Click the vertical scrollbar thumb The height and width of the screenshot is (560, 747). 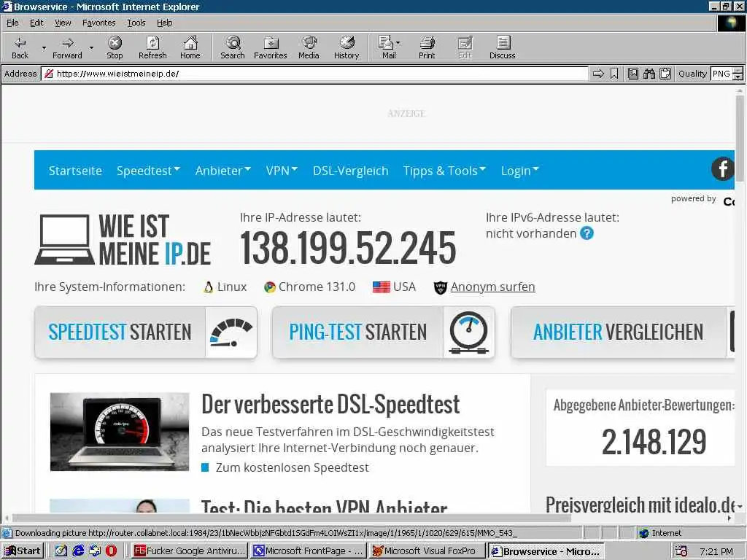(740, 138)
